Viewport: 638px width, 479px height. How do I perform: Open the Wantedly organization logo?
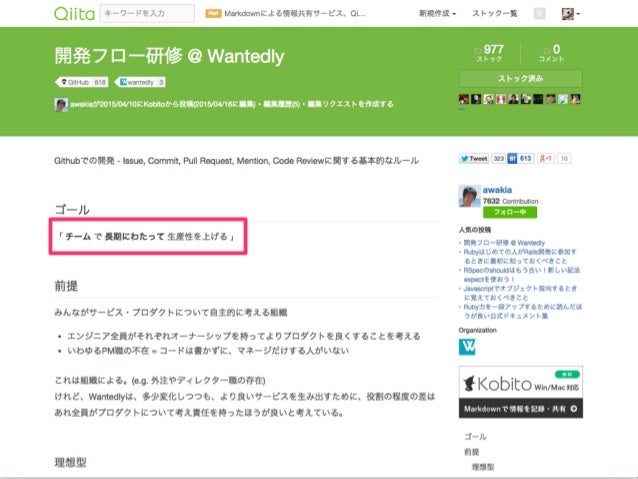point(467,347)
